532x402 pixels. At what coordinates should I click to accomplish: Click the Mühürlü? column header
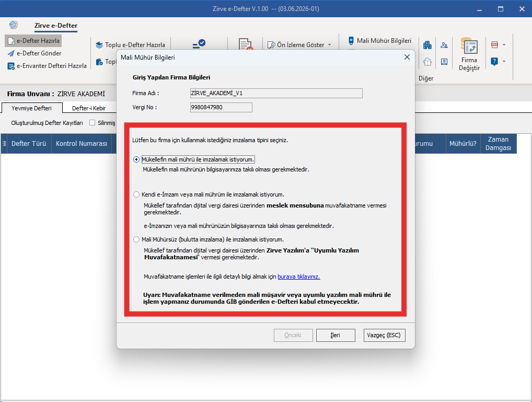[x=463, y=144]
